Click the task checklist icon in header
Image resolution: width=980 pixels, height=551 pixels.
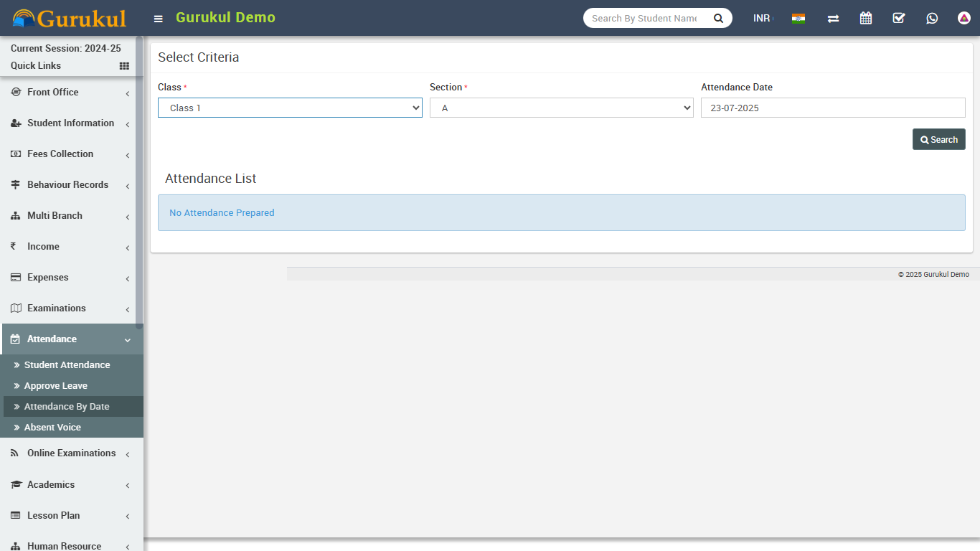(x=899, y=19)
